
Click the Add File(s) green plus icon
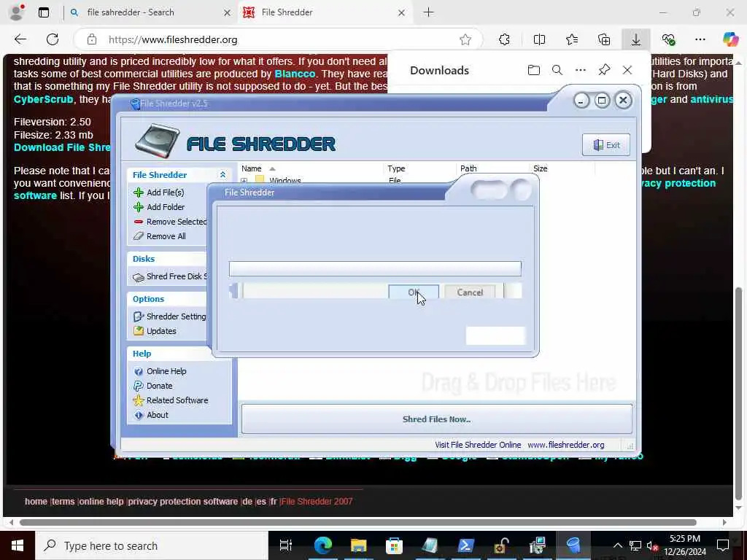tap(139, 192)
